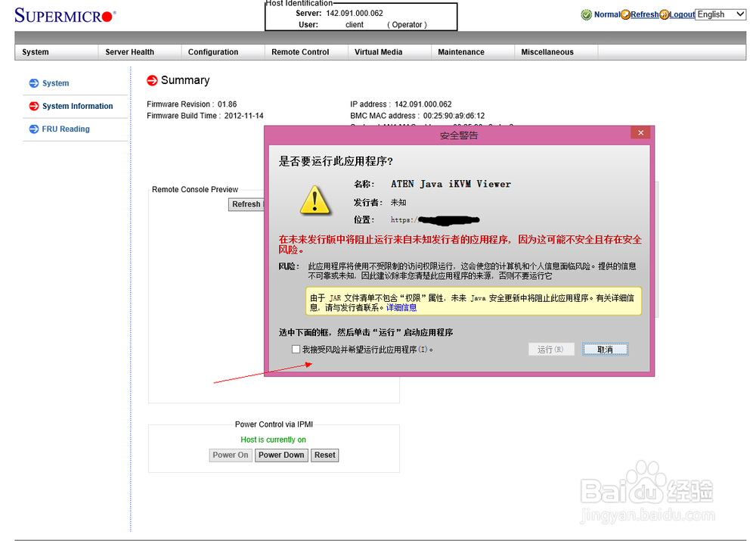This screenshot has width=756, height=541.
Task: Click the 取消 button in the security dialog
Action: tap(605, 349)
